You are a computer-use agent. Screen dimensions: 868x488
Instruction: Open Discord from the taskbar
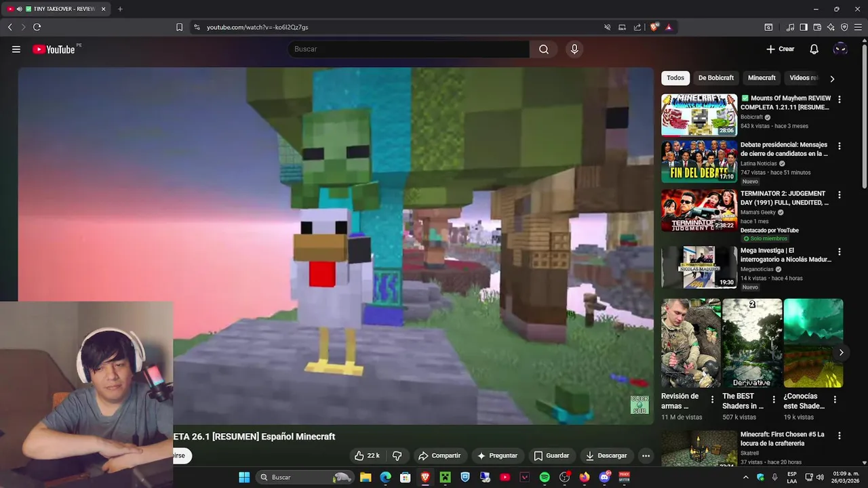(x=604, y=477)
